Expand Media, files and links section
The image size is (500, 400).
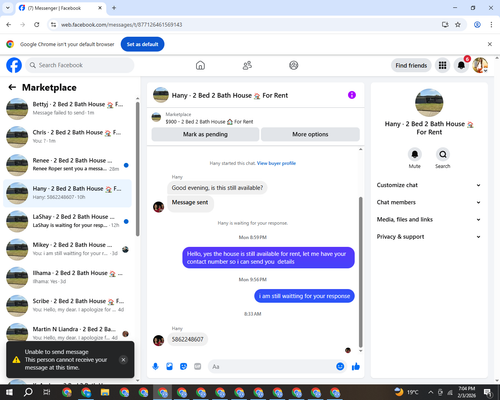[429, 219]
